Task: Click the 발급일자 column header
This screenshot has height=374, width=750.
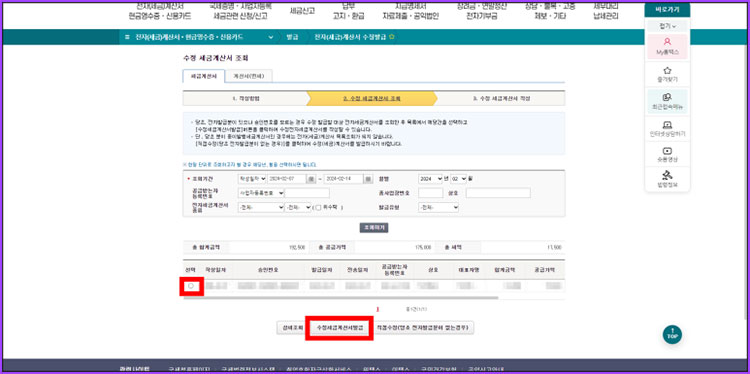Action: click(x=321, y=270)
